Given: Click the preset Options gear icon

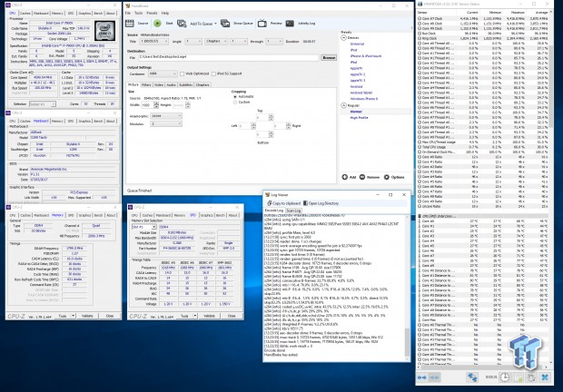Looking at the screenshot, I should tap(387, 177).
